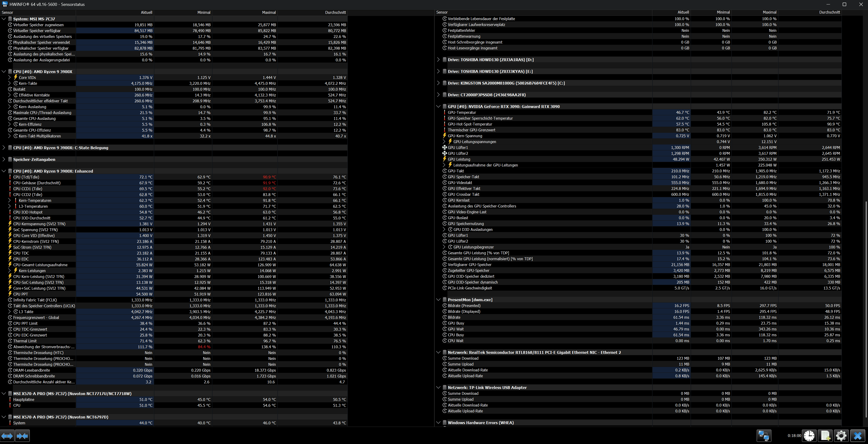Click the left Maximal column header
This screenshot has width=868, height=444.
click(269, 12)
